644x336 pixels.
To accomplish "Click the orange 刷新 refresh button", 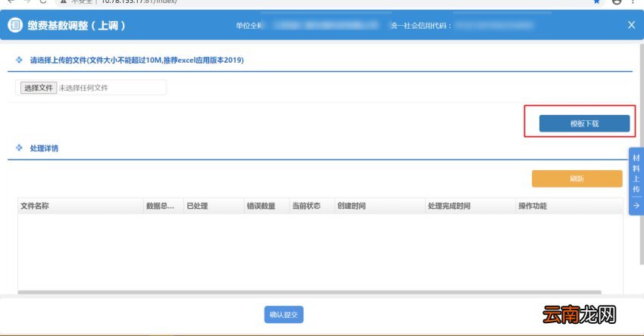I will (x=577, y=179).
